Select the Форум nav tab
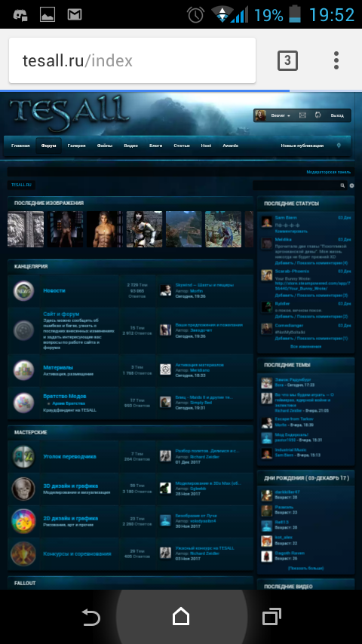Screen dimensions: 362x644 coord(48,146)
